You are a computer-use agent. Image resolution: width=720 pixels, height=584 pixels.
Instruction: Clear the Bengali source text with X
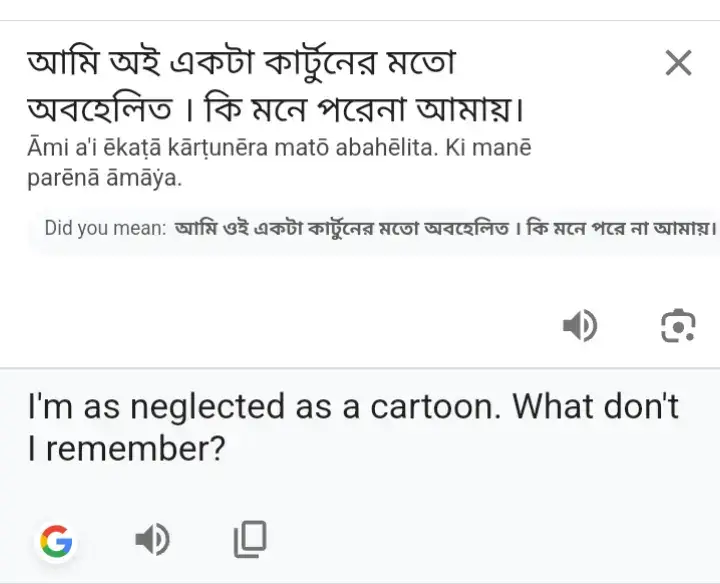pos(678,63)
